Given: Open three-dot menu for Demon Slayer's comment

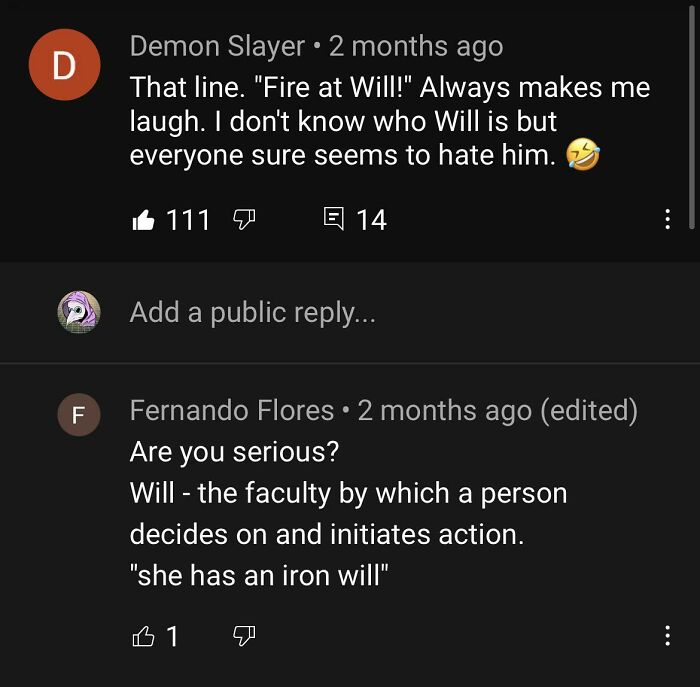Looking at the screenshot, I should click(x=667, y=219).
